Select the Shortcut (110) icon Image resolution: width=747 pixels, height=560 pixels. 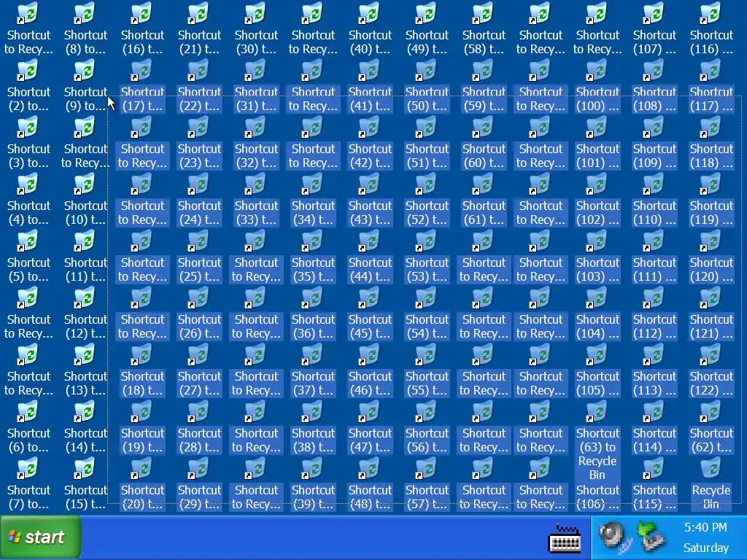(654, 184)
